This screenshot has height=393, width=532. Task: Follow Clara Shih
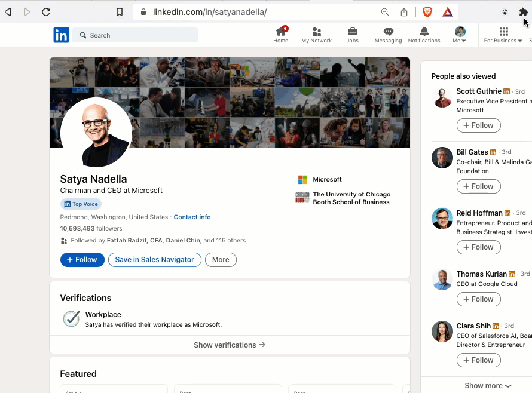pyautogui.click(x=478, y=360)
